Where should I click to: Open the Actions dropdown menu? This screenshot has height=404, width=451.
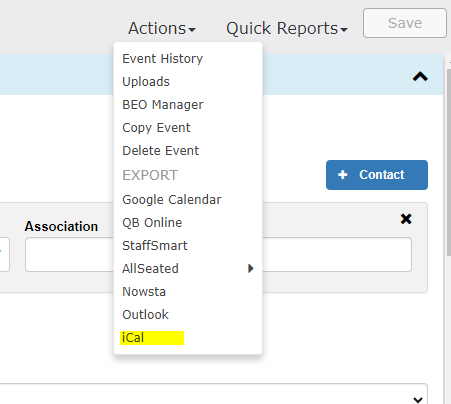coord(162,28)
